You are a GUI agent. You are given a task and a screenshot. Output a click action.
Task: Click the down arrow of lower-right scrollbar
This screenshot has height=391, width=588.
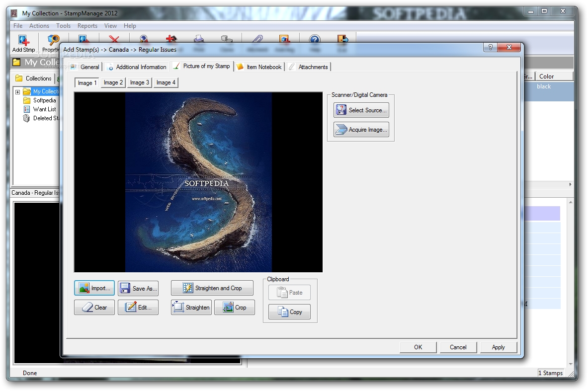click(x=571, y=364)
